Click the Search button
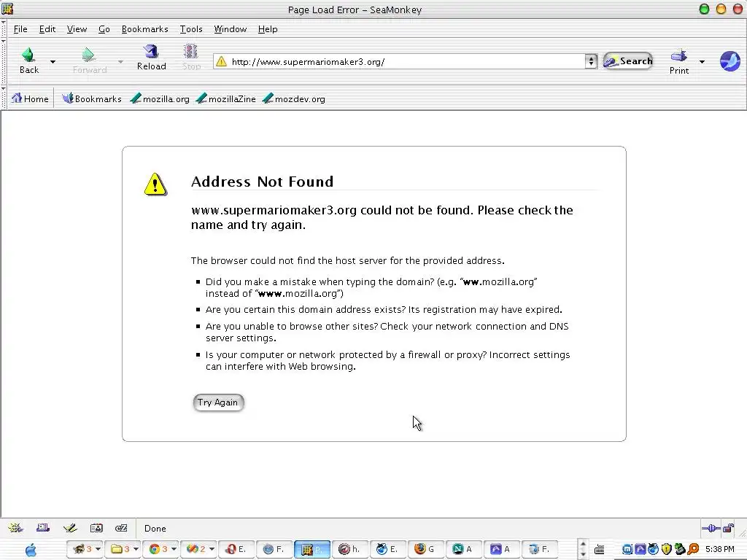The width and height of the screenshot is (747, 560). [628, 61]
